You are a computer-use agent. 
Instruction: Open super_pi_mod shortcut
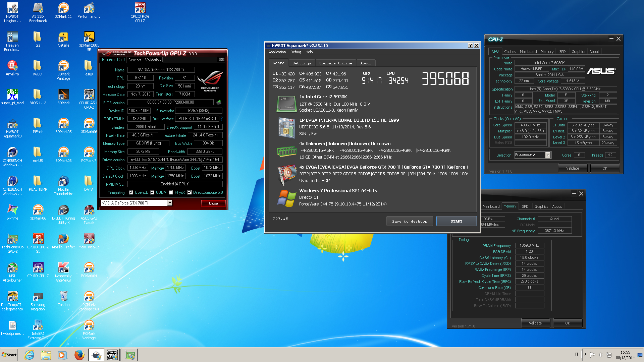[x=12, y=97]
